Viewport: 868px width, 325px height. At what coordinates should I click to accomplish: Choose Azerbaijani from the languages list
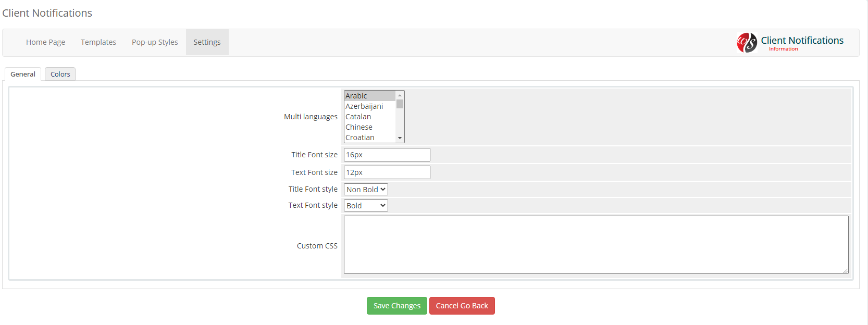[369, 106]
